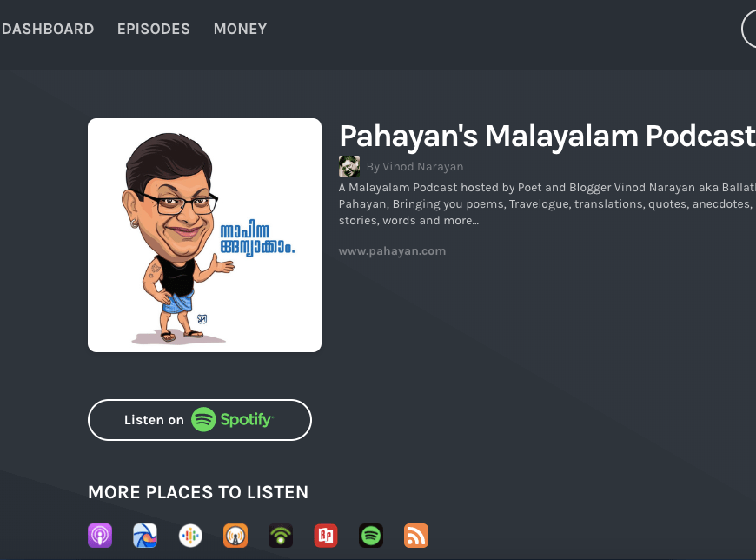
Task: Open the Money section
Action: (x=240, y=29)
